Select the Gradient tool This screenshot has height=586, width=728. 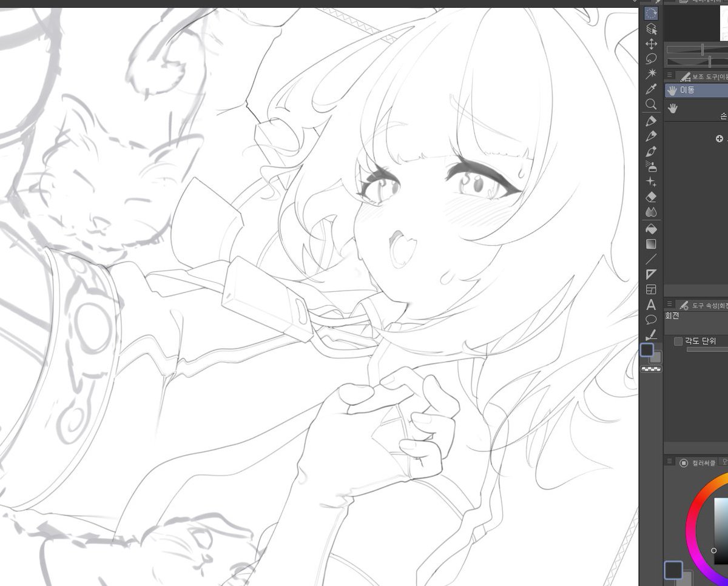(651, 244)
